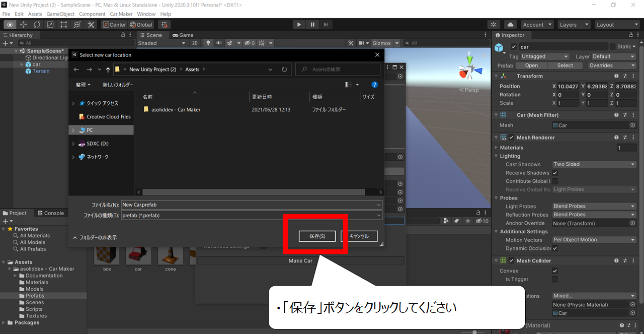The image size is (644, 334).
Task: Toggle Dynamic Occlusion checkbox
Action: 555,248
